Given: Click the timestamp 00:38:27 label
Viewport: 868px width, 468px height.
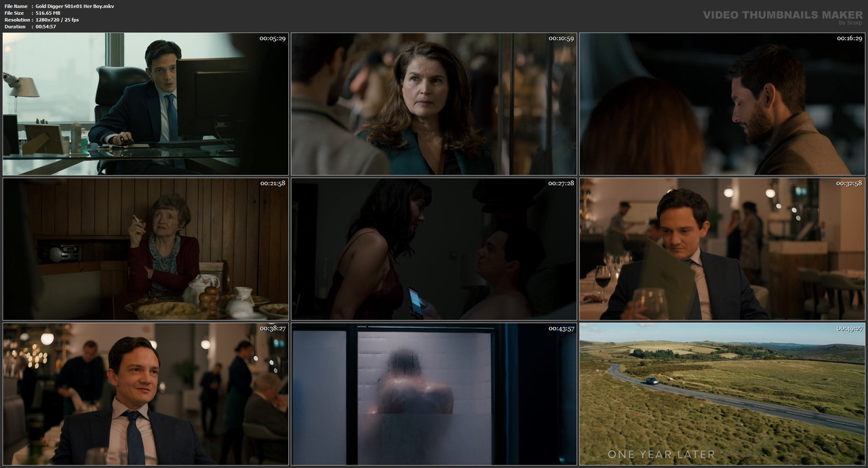Looking at the screenshot, I should click(273, 329).
